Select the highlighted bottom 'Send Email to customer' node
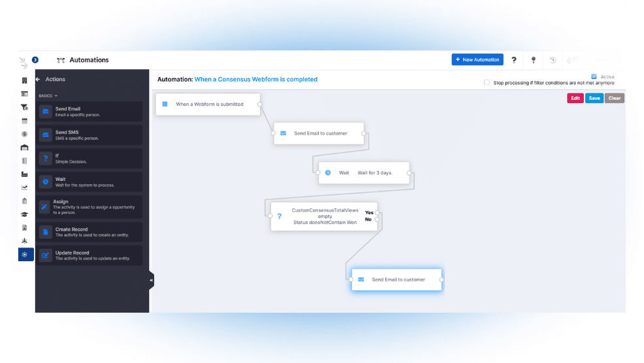The width and height of the screenshot is (644, 363). point(396,279)
